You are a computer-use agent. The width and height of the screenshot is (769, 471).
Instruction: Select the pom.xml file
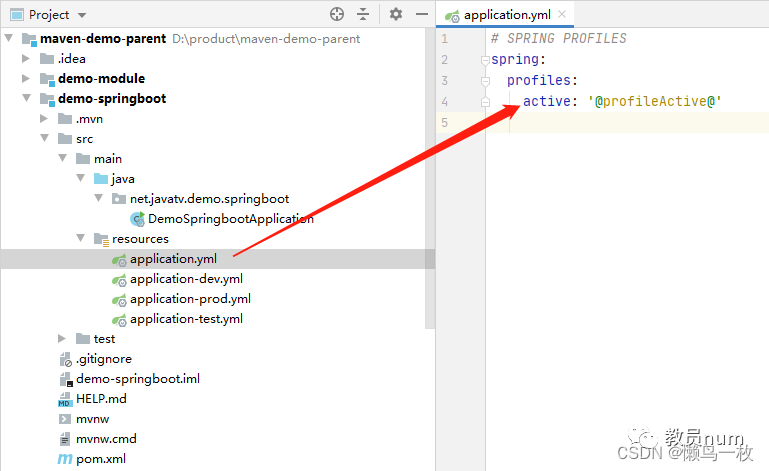tap(101, 459)
